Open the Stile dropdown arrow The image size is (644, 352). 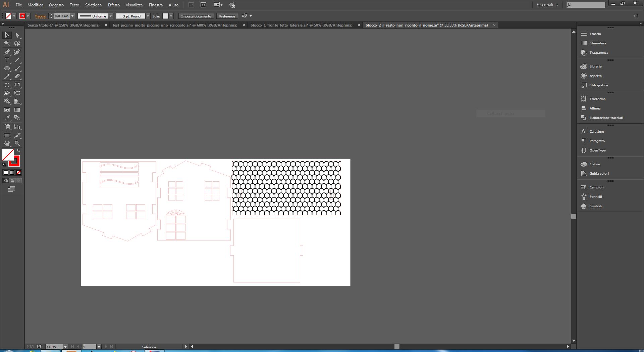click(x=171, y=16)
